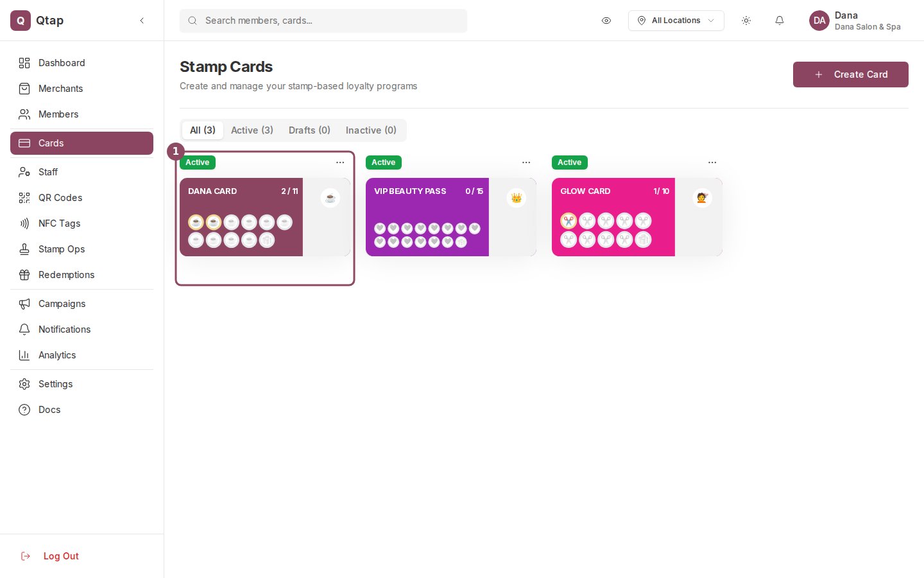Go to Merchants page
This screenshot has width=924, height=578.
(x=81, y=89)
